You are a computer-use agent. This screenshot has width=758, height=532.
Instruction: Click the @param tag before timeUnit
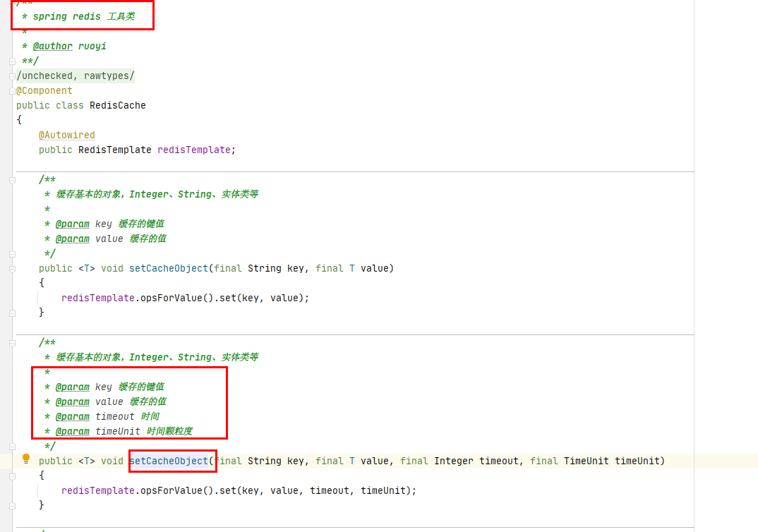[x=72, y=432]
